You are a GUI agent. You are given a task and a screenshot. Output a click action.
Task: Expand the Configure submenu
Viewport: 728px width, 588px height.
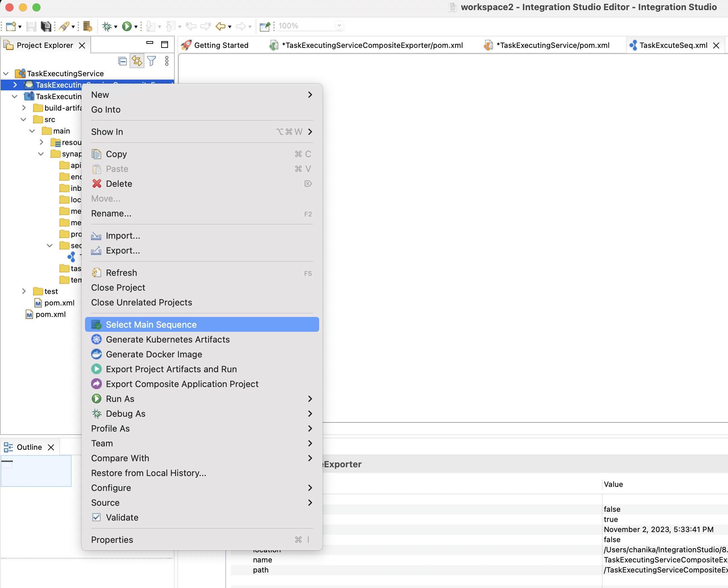[202, 488]
